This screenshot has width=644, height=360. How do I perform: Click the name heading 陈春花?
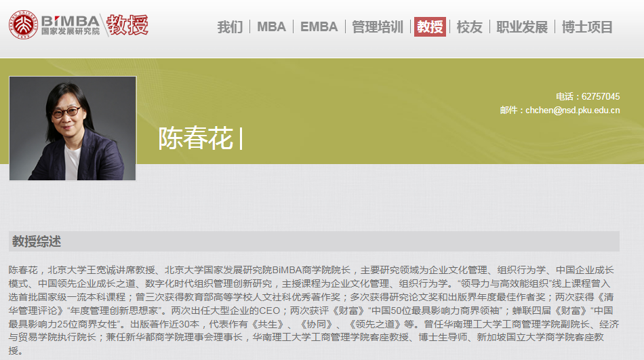point(195,138)
